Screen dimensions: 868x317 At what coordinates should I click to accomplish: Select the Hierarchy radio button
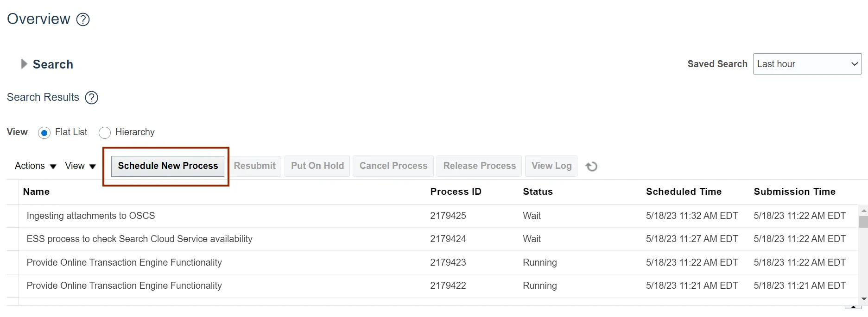tap(105, 133)
